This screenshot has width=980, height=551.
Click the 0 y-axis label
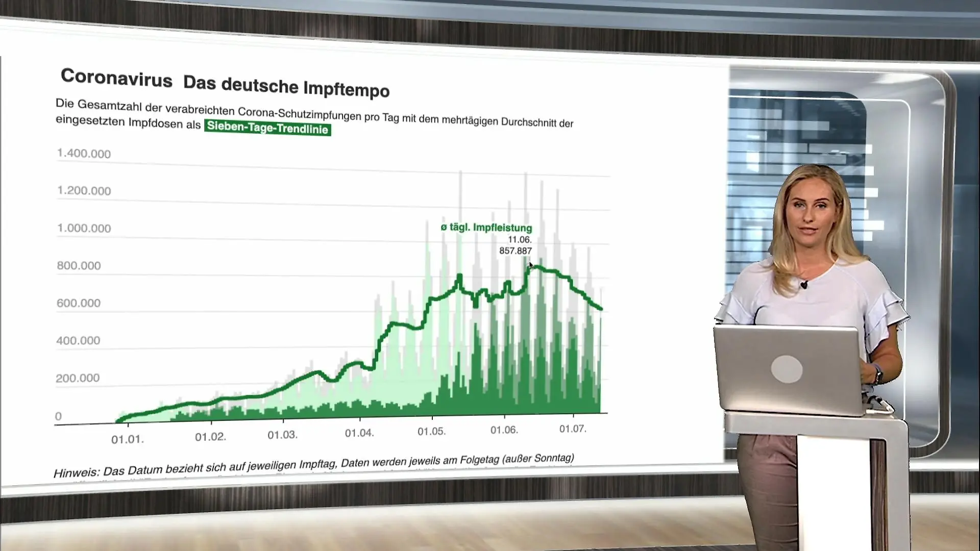58,416
